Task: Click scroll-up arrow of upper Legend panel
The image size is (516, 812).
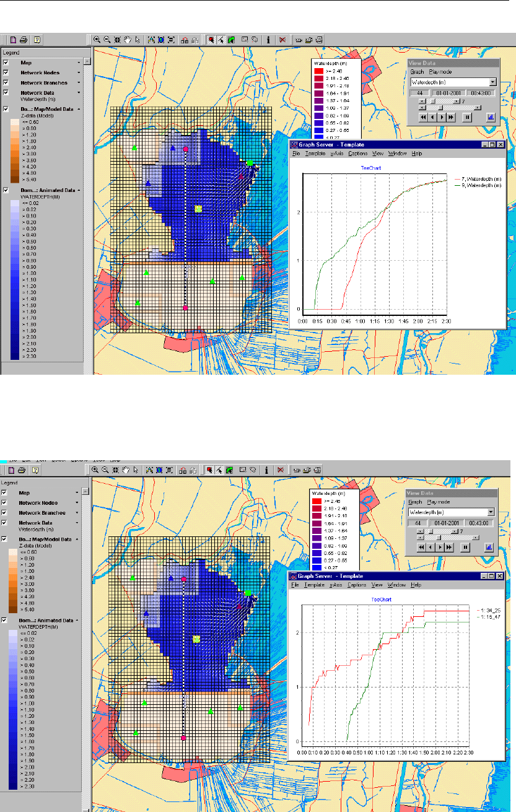Action: pyautogui.click(x=87, y=62)
